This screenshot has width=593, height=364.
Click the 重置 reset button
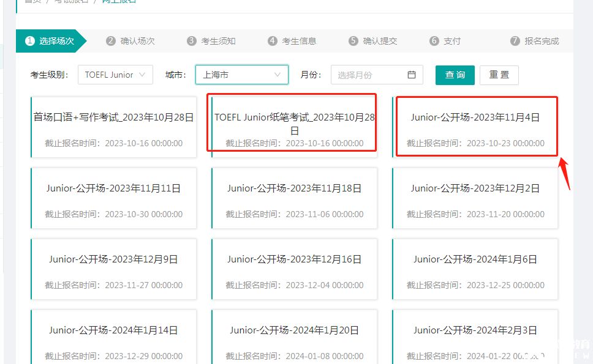[x=499, y=75]
